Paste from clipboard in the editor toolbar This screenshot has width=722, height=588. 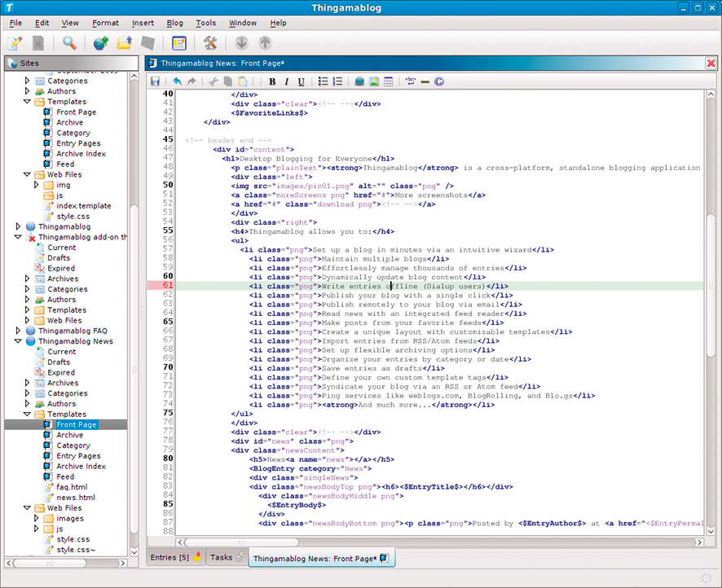243,81
